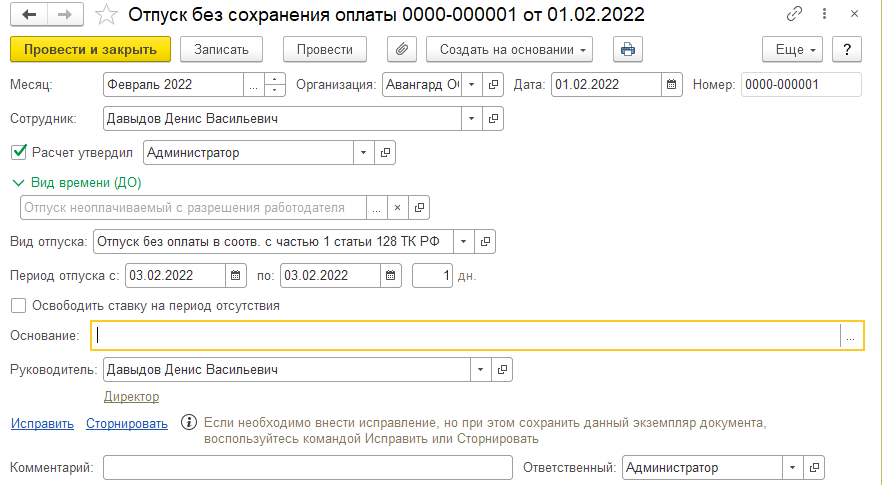Collapse the Вид времени (ДО) section
Viewport: 882px width, 485px height.
(18, 183)
